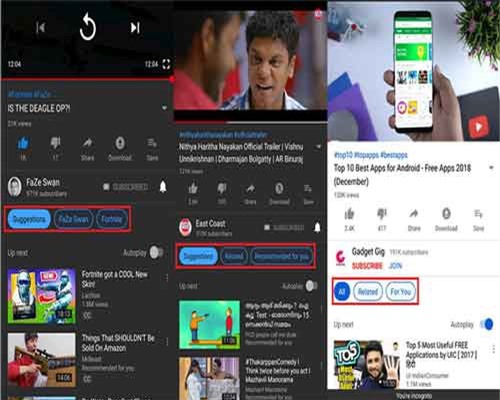Open Top 5 Most Useful FREE Applications title

pyautogui.click(x=441, y=355)
